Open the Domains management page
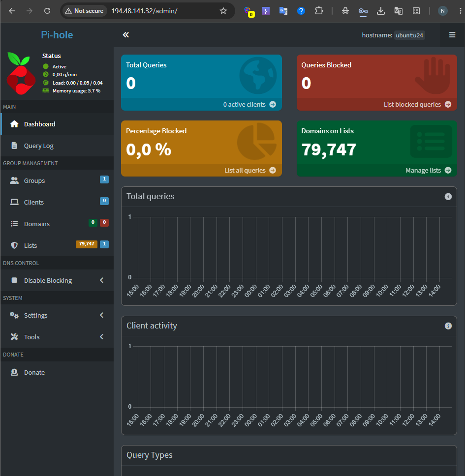 (57, 224)
